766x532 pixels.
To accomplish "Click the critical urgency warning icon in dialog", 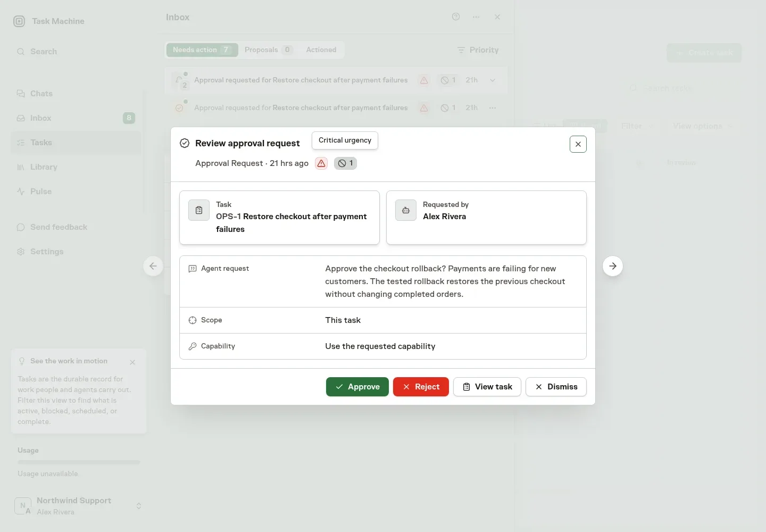I will click(321, 163).
